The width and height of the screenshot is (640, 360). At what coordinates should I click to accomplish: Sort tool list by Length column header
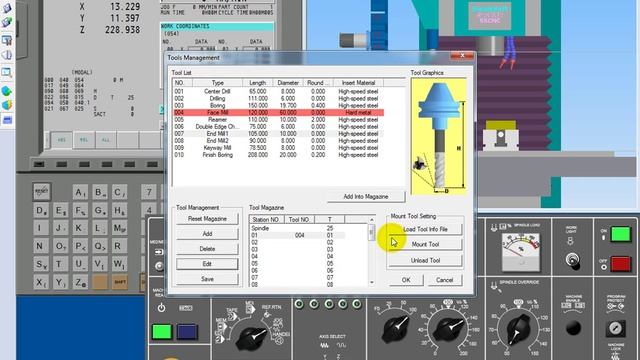pos(258,82)
